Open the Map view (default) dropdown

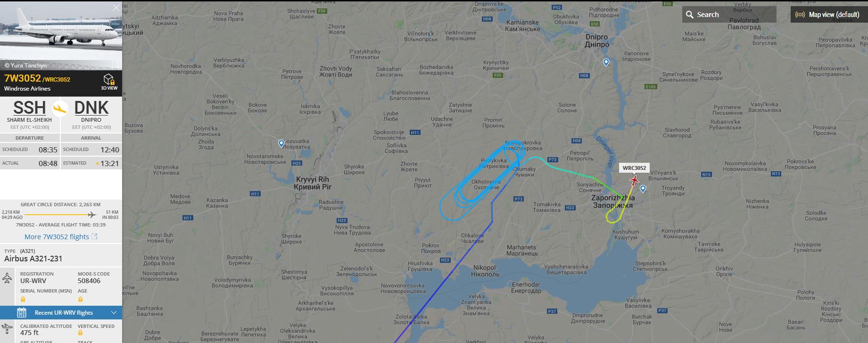click(x=829, y=15)
